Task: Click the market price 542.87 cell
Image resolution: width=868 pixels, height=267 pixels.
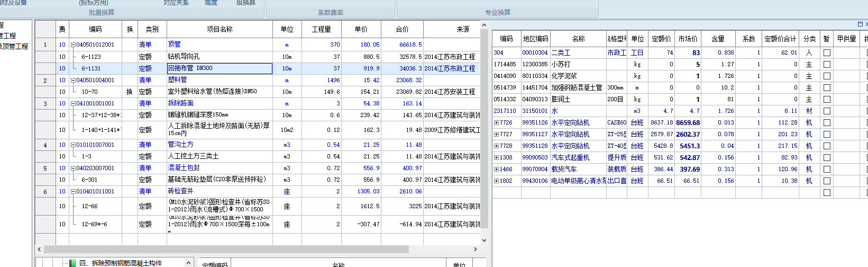Action: pos(688,157)
